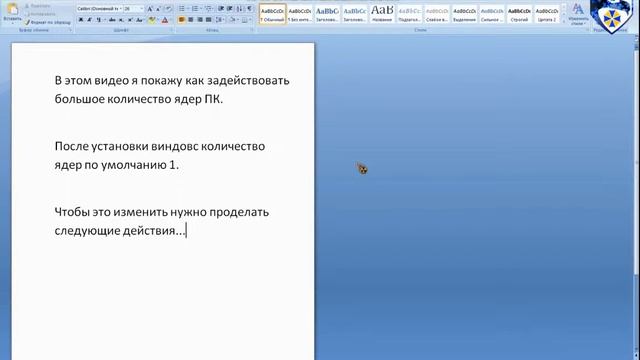Align text left

click(x=182, y=20)
